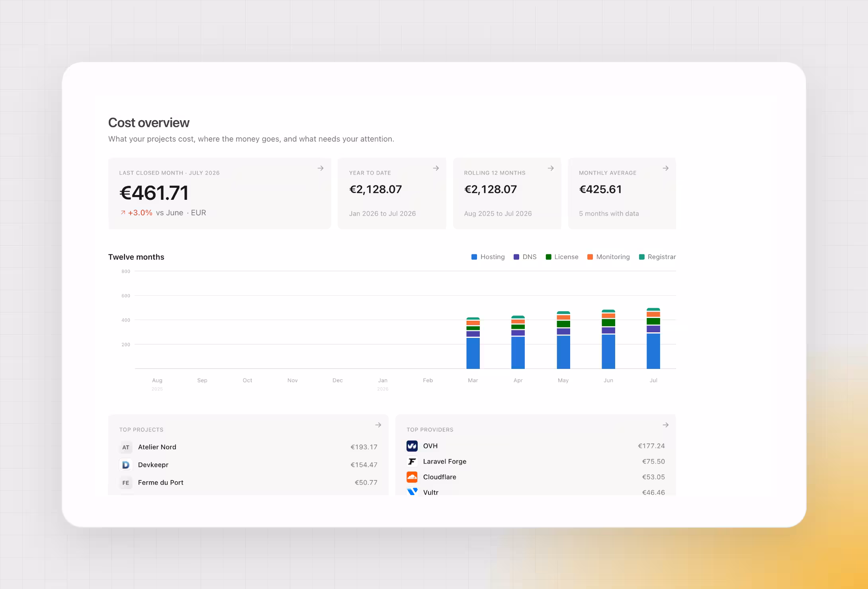
Task: Click the Devkeepr project logo
Action: pos(126,465)
